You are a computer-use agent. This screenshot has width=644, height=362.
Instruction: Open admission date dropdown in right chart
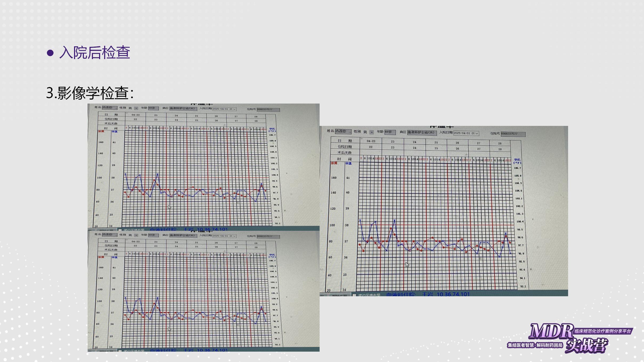tap(477, 133)
